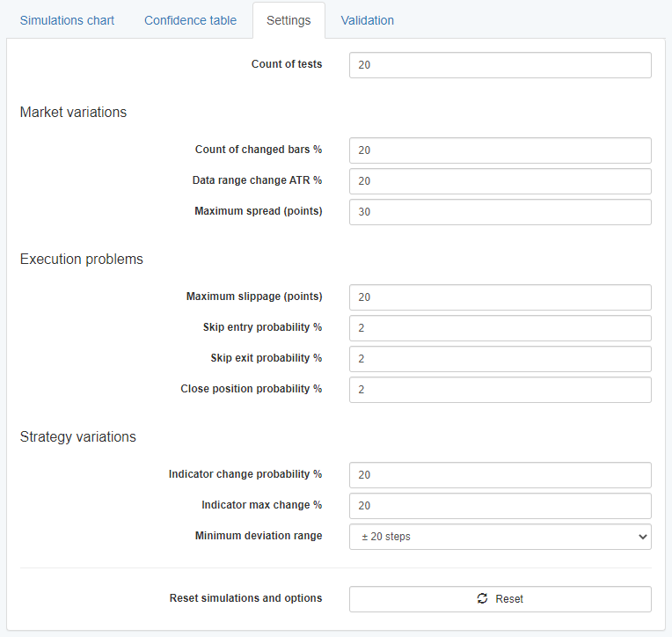Focus the Indicator max change % input

coord(500,506)
